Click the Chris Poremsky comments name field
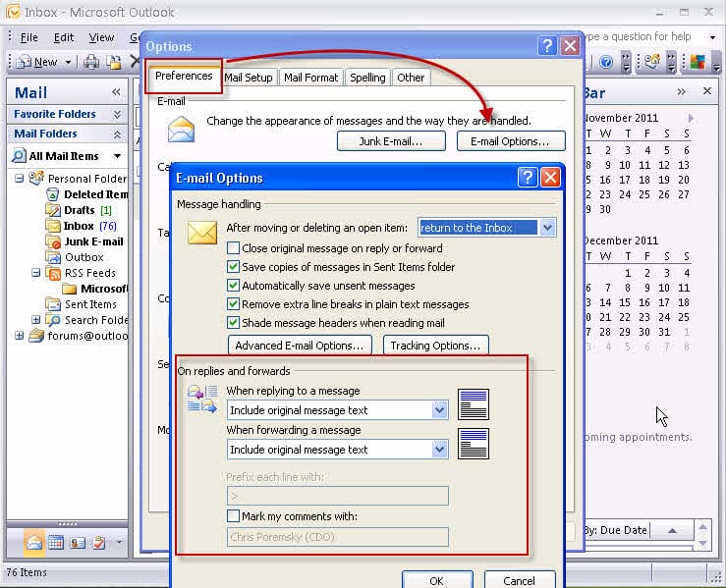726x588 pixels. coord(338,537)
